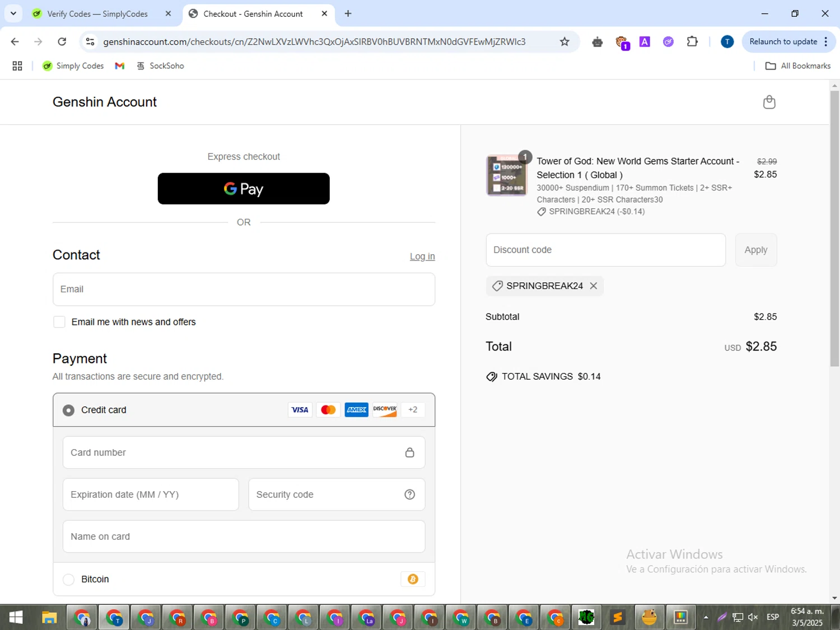Open Sublime Text from the taskbar

coord(618,617)
